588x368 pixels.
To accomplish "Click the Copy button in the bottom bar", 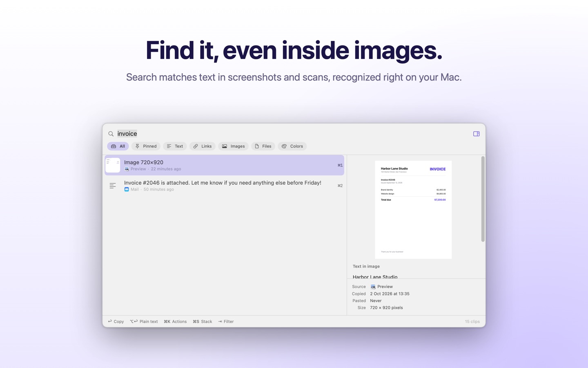I will 116,321.
